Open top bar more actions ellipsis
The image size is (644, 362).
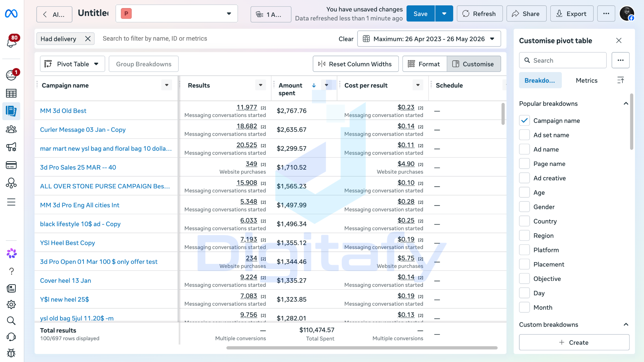point(606,14)
